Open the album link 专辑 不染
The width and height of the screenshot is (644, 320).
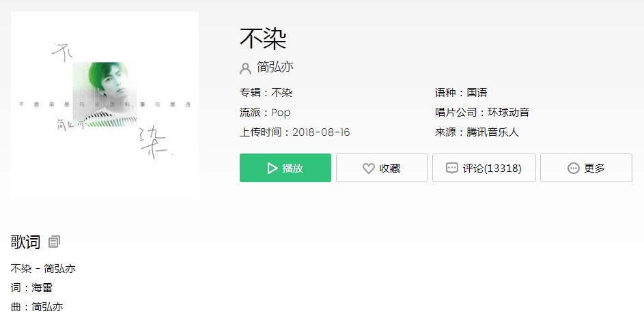coord(281,93)
